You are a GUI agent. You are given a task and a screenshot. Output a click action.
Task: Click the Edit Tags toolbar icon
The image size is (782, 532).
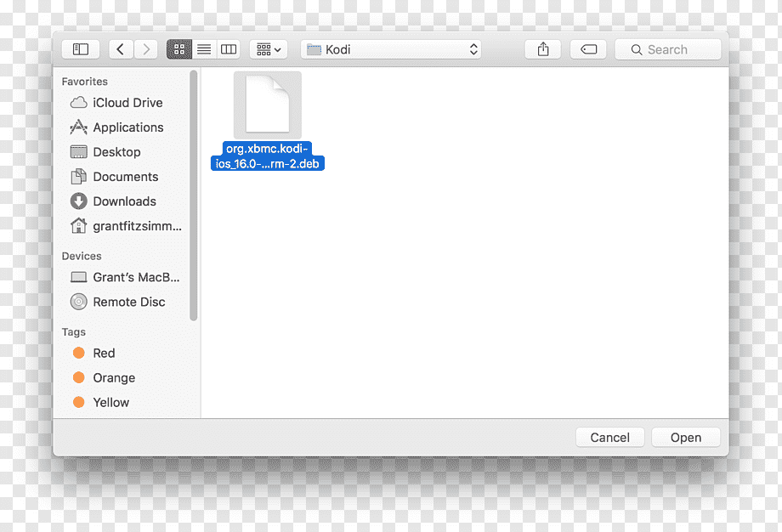[588, 49]
